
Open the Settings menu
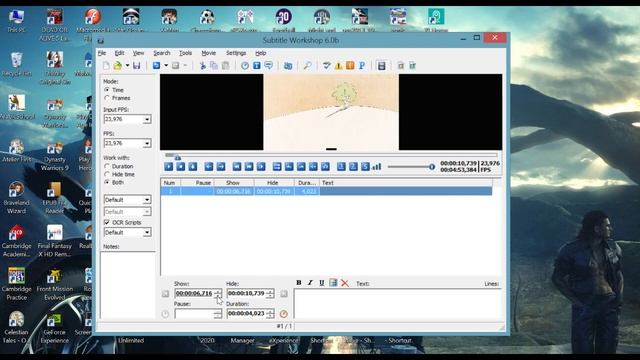pyautogui.click(x=236, y=53)
